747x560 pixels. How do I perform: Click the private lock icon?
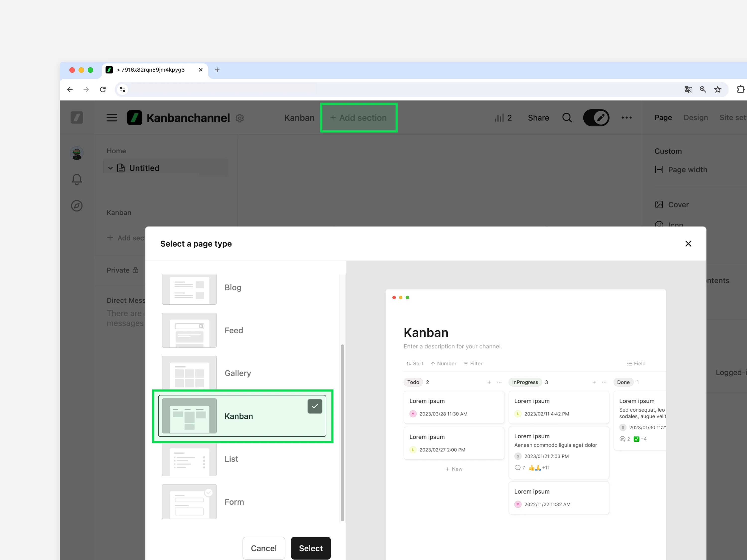[x=135, y=270]
